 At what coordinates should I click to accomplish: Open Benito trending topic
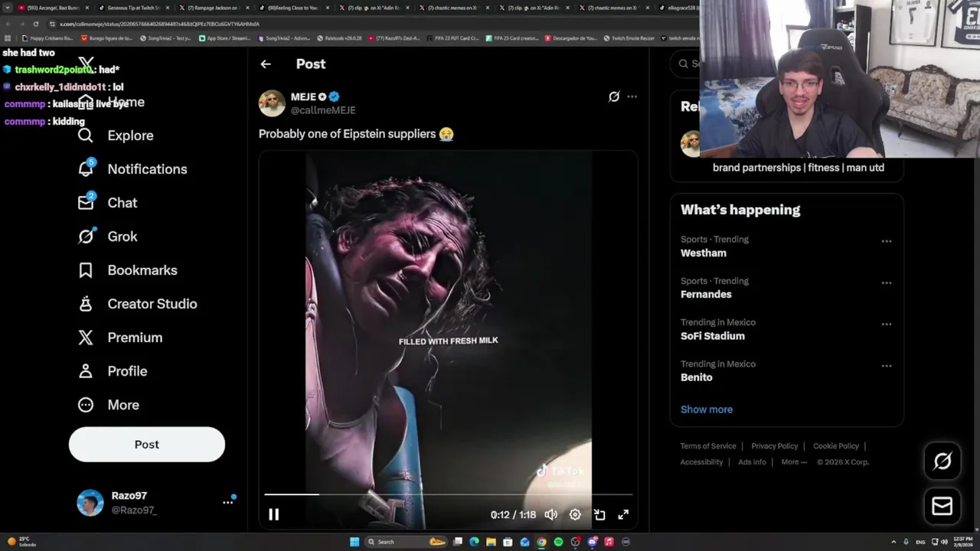[697, 377]
